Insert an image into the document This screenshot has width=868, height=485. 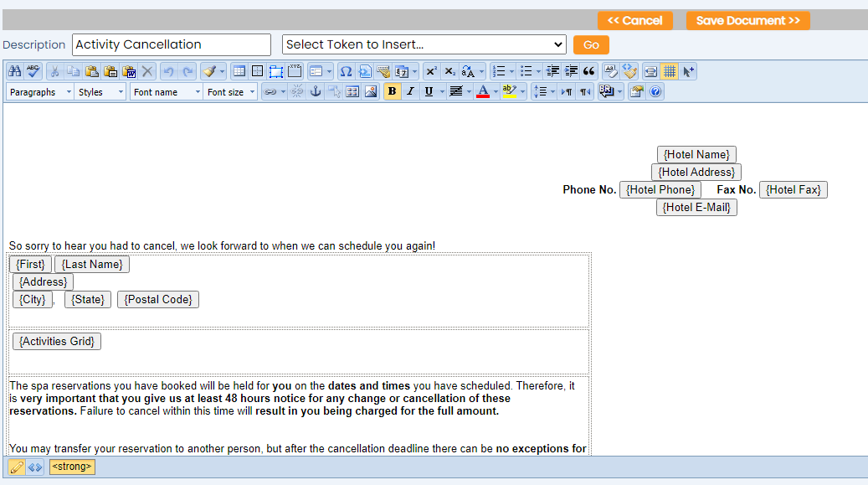click(371, 92)
